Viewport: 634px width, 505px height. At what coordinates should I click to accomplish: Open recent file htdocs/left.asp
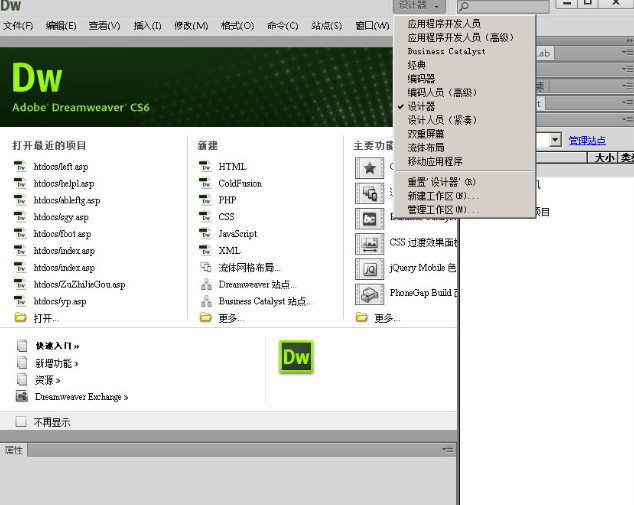pos(61,167)
